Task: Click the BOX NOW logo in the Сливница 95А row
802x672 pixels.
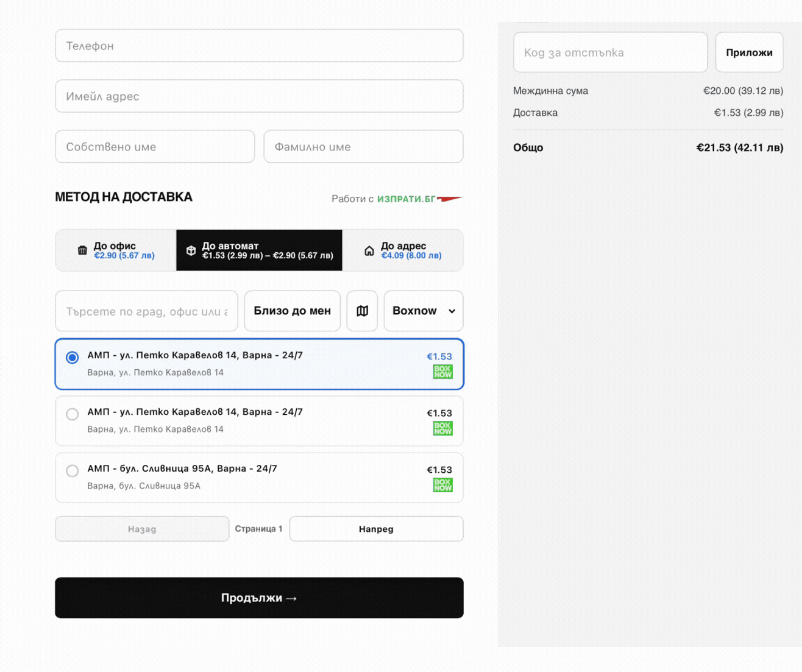Action: (442, 485)
